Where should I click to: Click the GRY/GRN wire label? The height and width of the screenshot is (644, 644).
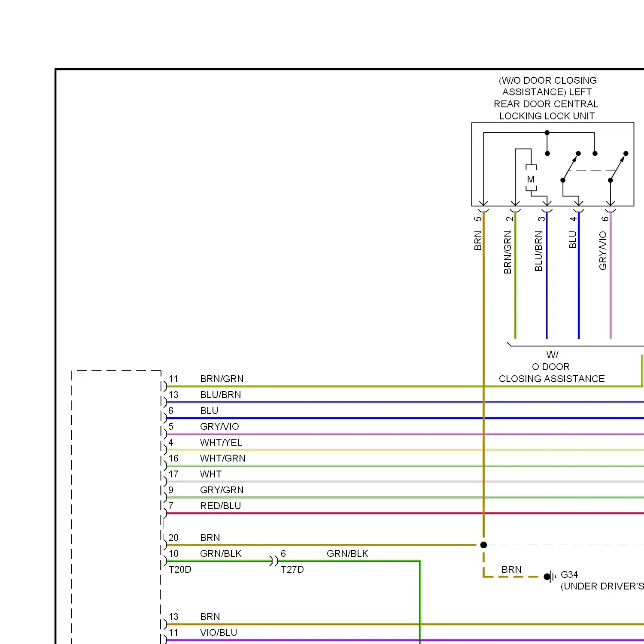coord(222,490)
